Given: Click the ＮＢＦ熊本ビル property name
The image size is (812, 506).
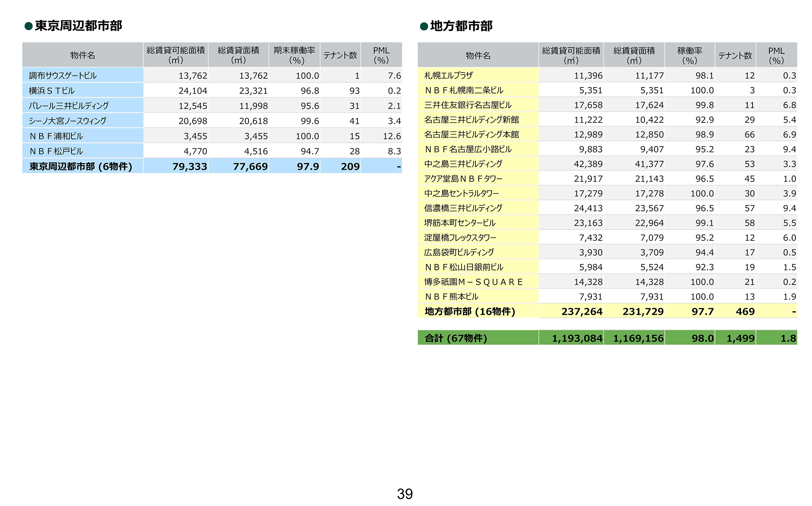Looking at the screenshot, I should point(451,296).
